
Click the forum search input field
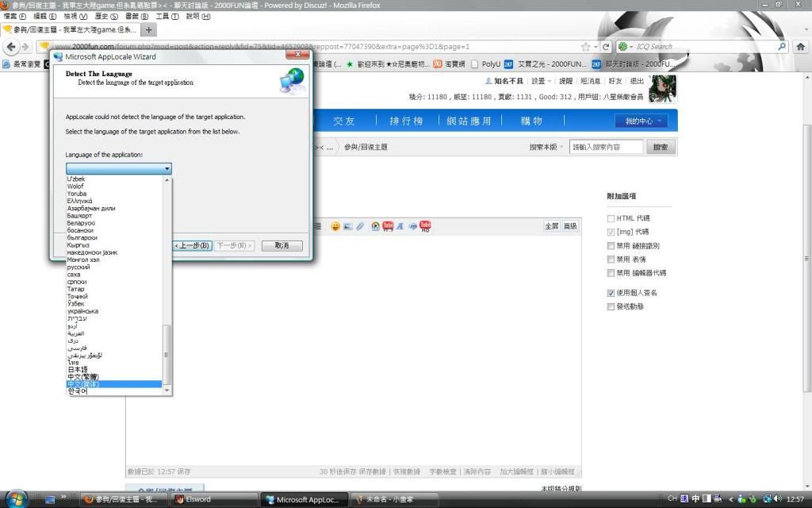(x=606, y=147)
